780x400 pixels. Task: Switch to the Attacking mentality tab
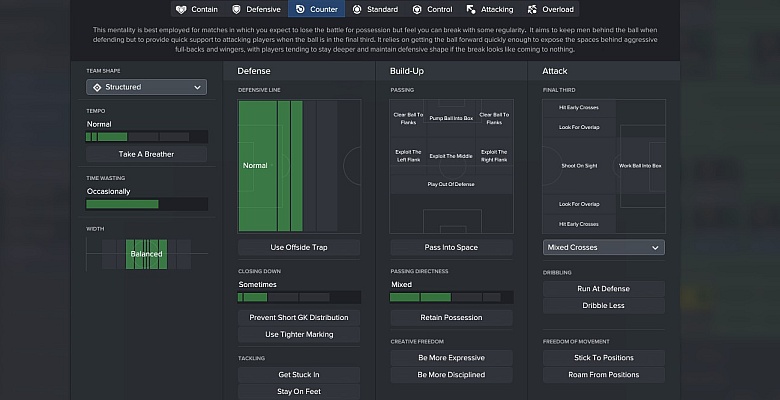[x=489, y=9]
